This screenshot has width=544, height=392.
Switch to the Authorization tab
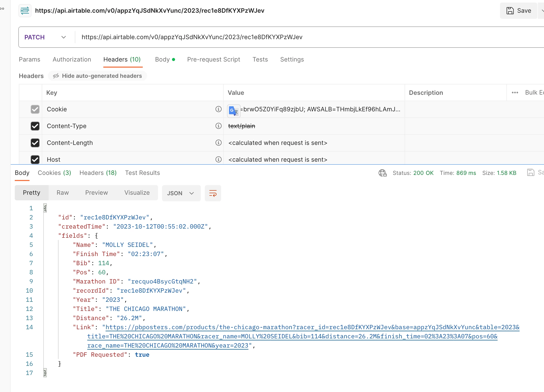tap(72, 59)
